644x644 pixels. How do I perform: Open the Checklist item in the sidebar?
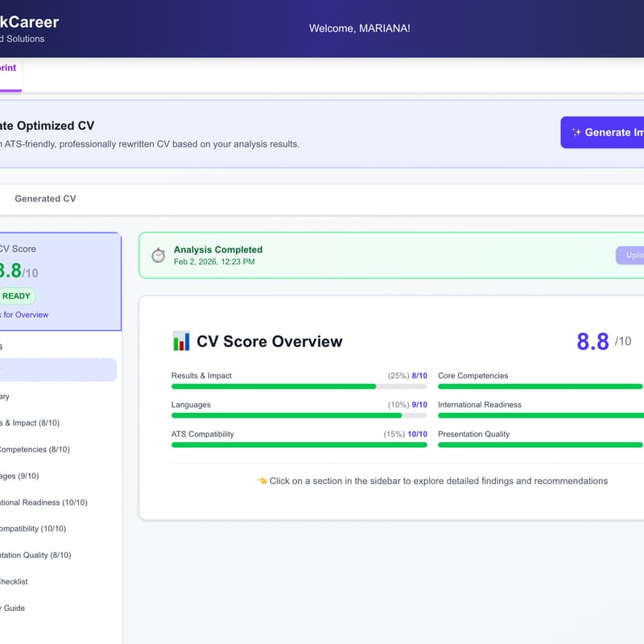point(14,581)
